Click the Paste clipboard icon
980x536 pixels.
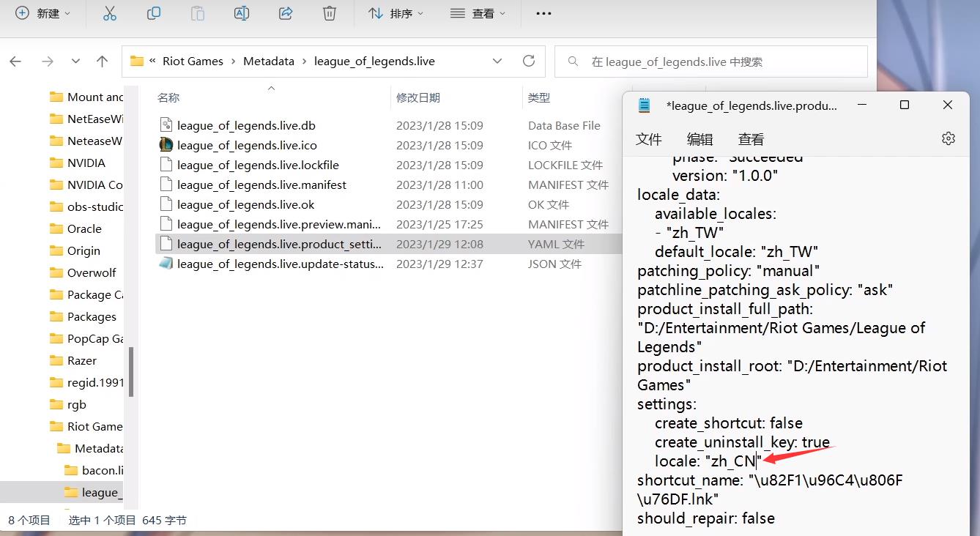pyautogui.click(x=197, y=13)
